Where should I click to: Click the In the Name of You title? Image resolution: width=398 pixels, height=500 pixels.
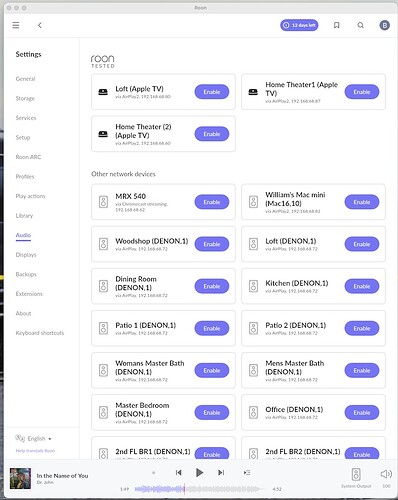click(x=62, y=476)
